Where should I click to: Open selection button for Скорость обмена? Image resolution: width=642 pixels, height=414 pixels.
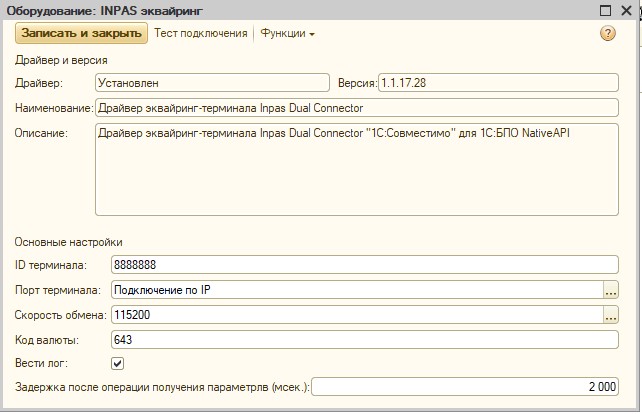[x=611, y=314]
